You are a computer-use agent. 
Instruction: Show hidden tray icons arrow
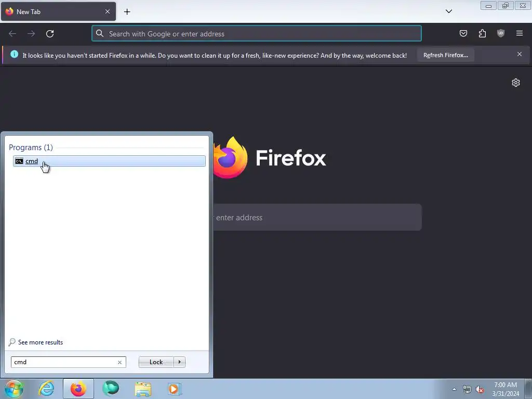click(454, 389)
